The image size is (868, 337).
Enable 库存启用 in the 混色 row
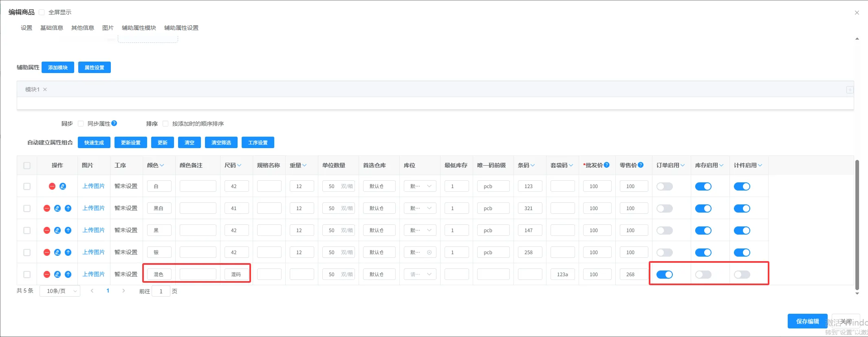tap(703, 275)
